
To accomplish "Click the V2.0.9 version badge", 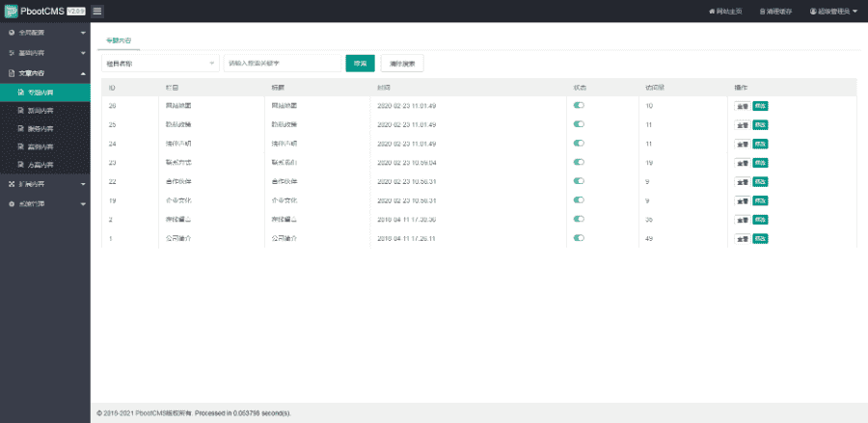I will click(76, 11).
